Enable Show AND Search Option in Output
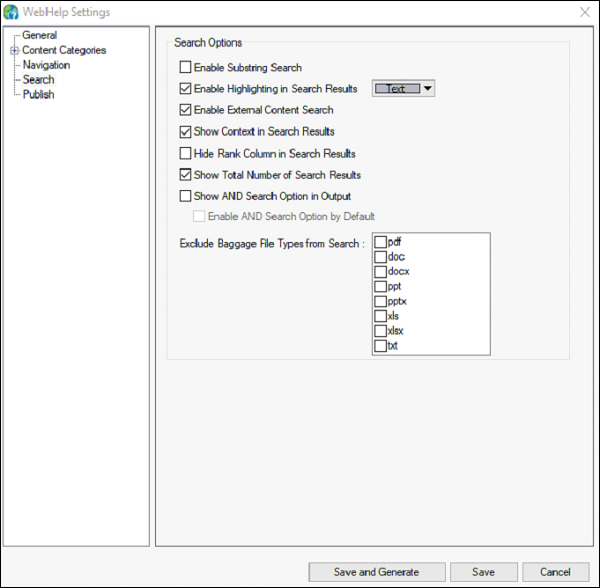The height and width of the screenshot is (588, 600). pos(185,196)
